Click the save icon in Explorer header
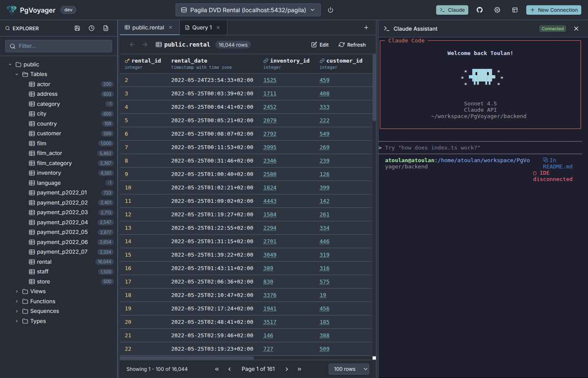This screenshot has height=378, width=588. pyautogui.click(x=77, y=28)
